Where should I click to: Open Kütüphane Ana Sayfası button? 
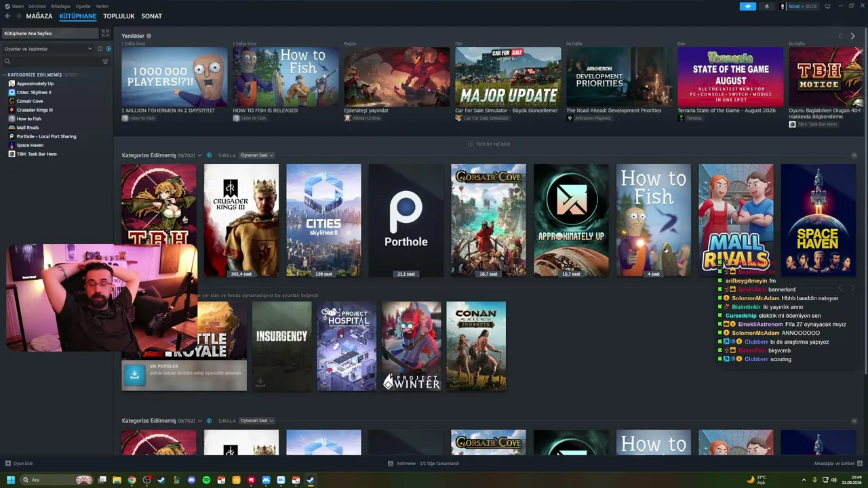pos(50,33)
